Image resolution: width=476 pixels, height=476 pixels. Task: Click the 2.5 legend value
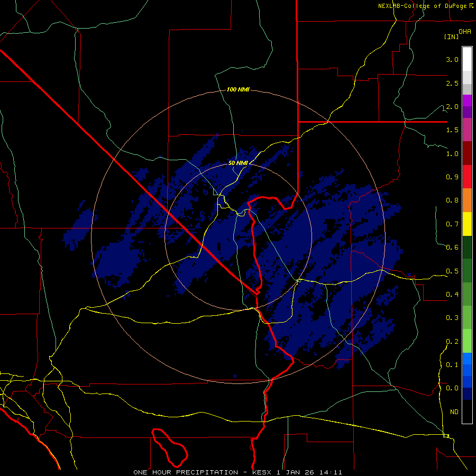point(452,84)
